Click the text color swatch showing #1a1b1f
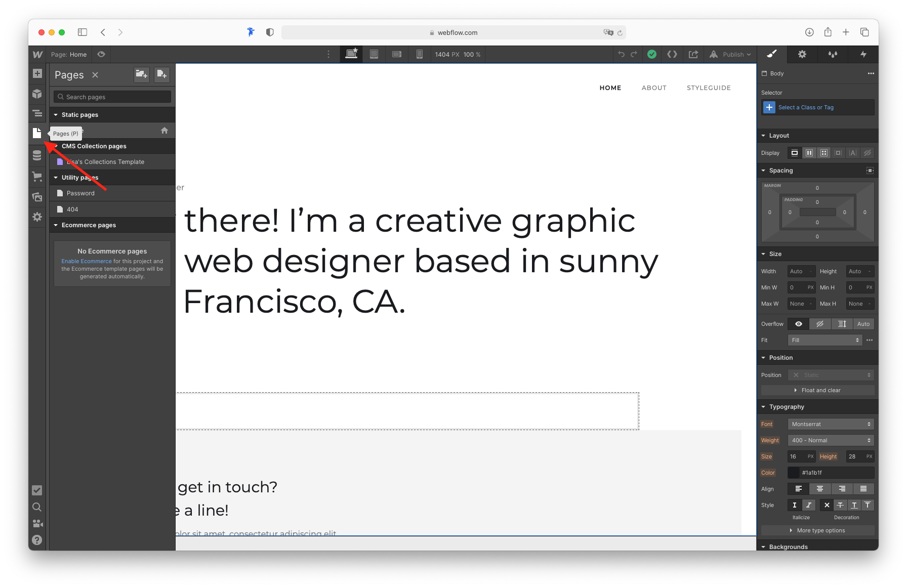 pos(793,472)
